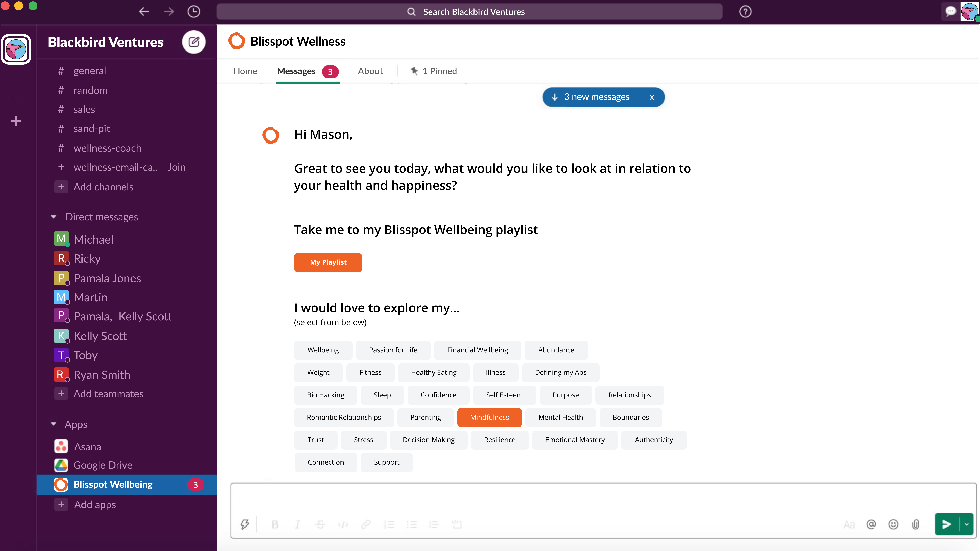
Task: Click the mention @ icon
Action: 871,524
